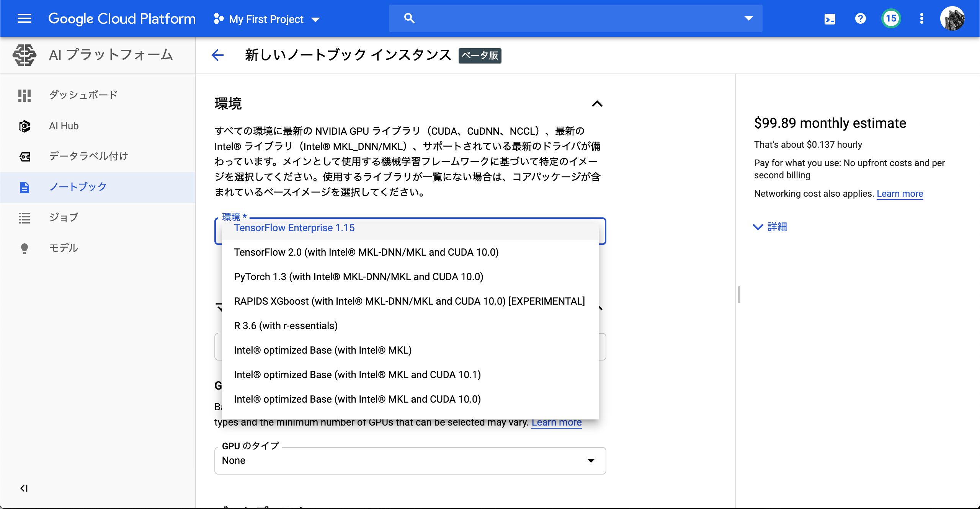Click the Learn more networking cost link
Screen dimensions: 980x509
click(x=900, y=194)
